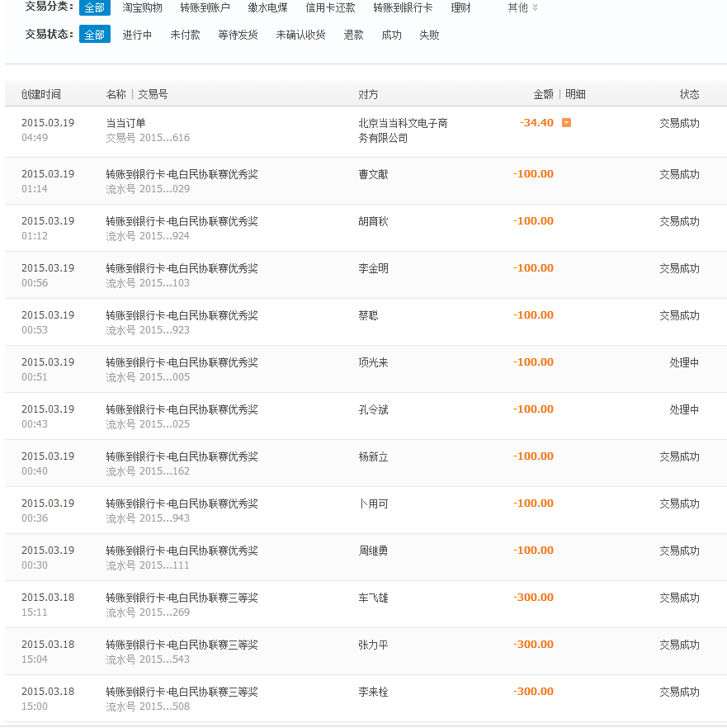
Task: Filter by 转账到银行卡 category
Action: (x=403, y=7)
